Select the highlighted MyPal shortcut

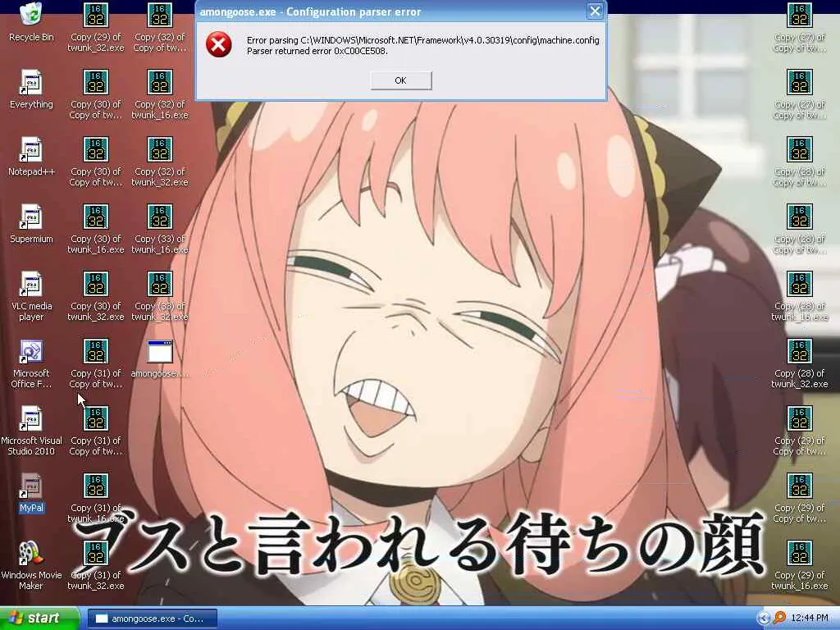pos(31,493)
